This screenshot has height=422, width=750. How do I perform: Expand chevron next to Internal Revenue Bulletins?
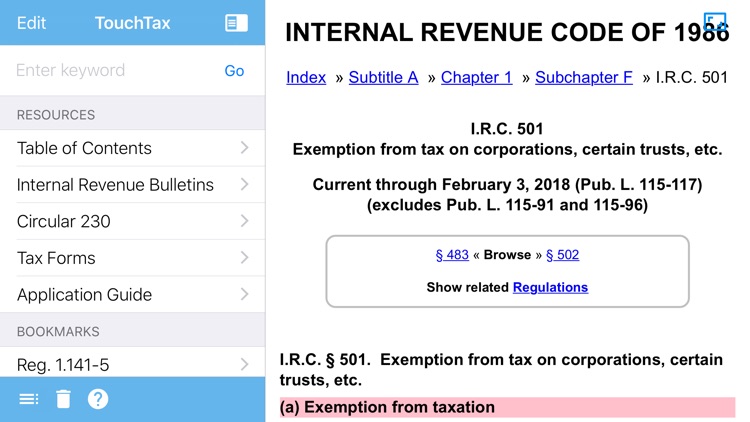244,184
